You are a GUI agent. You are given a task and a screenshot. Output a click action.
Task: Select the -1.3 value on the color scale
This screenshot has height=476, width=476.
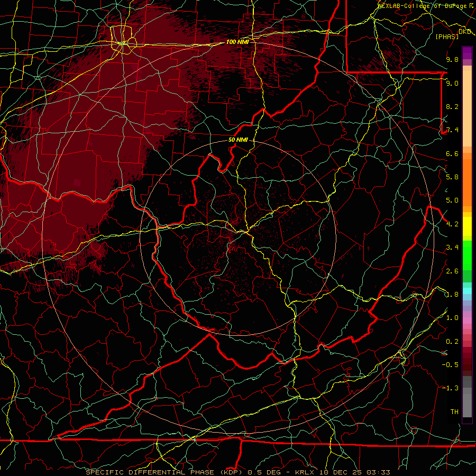450,388
